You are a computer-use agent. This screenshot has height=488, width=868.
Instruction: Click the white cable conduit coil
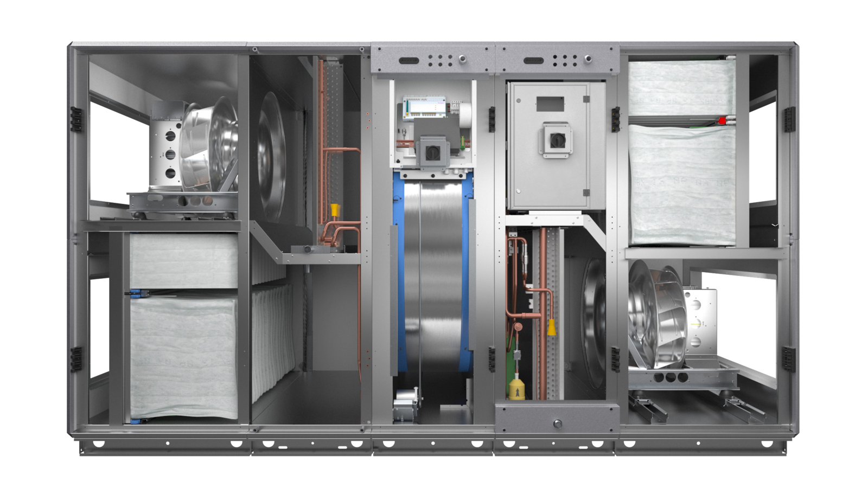tap(465, 115)
